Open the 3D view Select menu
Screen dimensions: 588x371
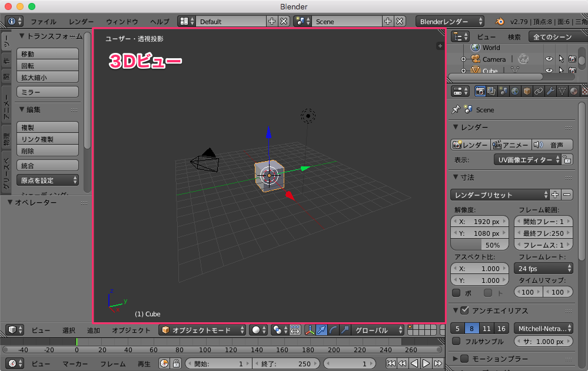(69, 330)
